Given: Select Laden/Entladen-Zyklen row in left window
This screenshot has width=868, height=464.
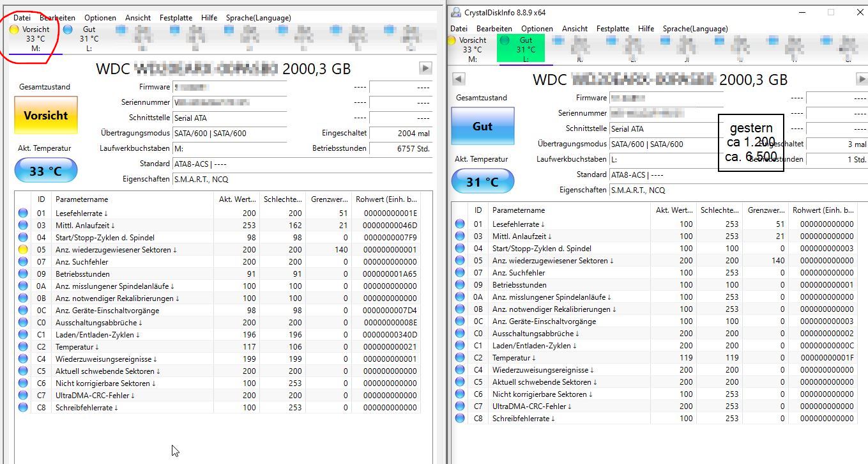Looking at the screenshot, I should tap(218, 334).
